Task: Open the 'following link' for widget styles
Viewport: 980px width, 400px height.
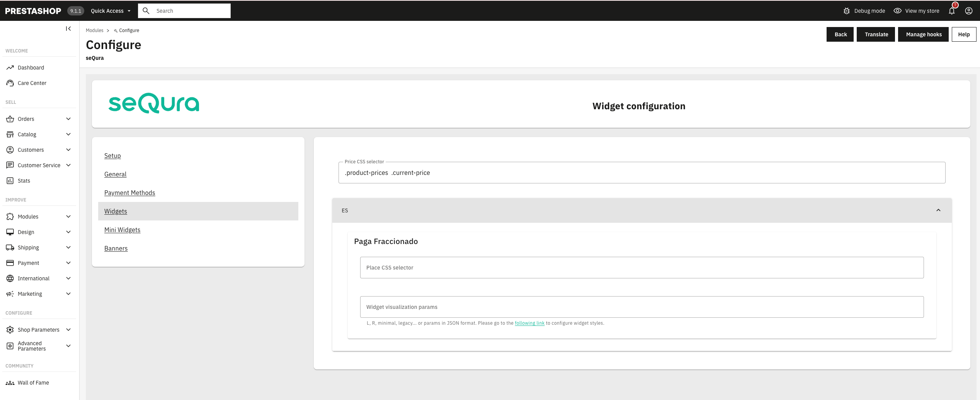Action: [x=529, y=323]
